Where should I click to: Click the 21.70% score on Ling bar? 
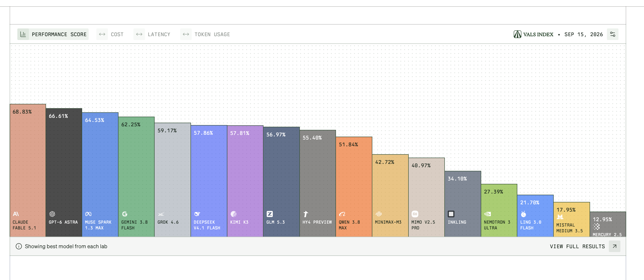coord(530,202)
